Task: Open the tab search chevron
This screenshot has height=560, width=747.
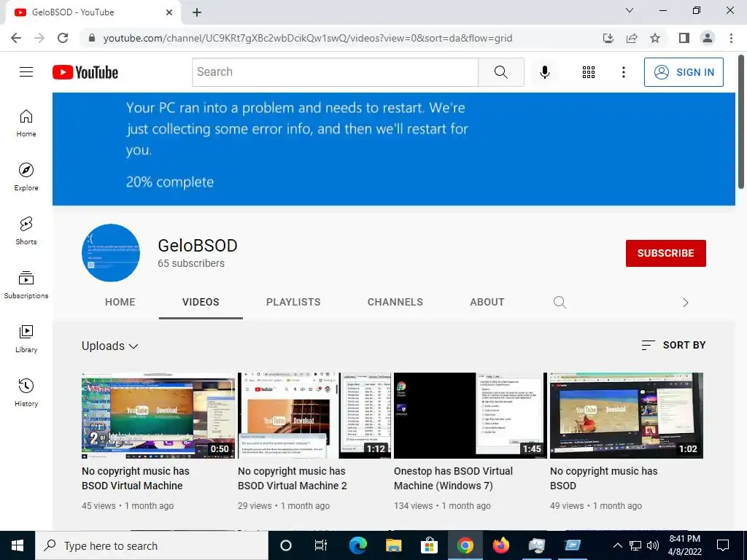Action: (630, 10)
